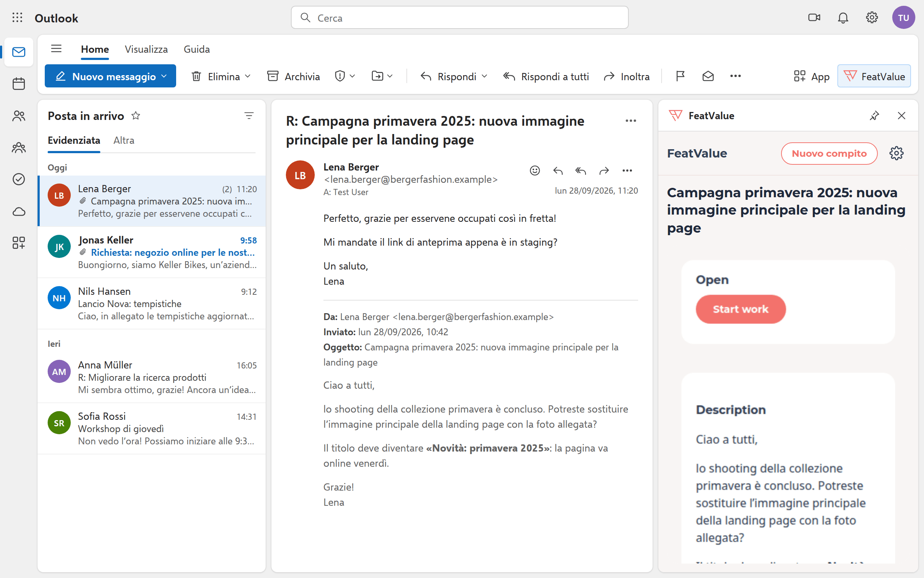This screenshot has height=578, width=924.
Task: Pin the FeatValue panel
Action: point(874,116)
